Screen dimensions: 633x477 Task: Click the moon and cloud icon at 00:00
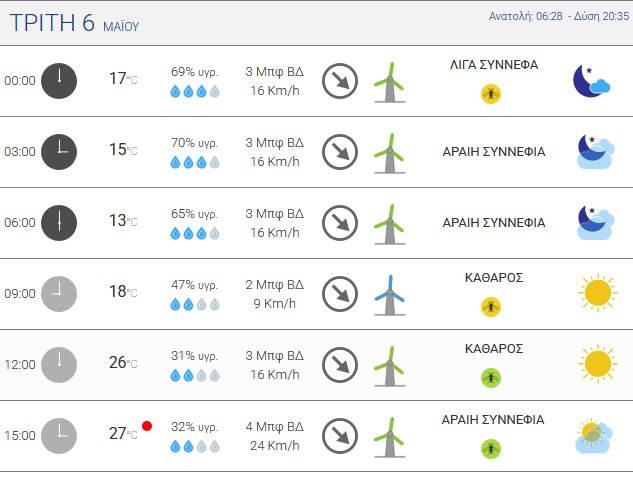(591, 81)
